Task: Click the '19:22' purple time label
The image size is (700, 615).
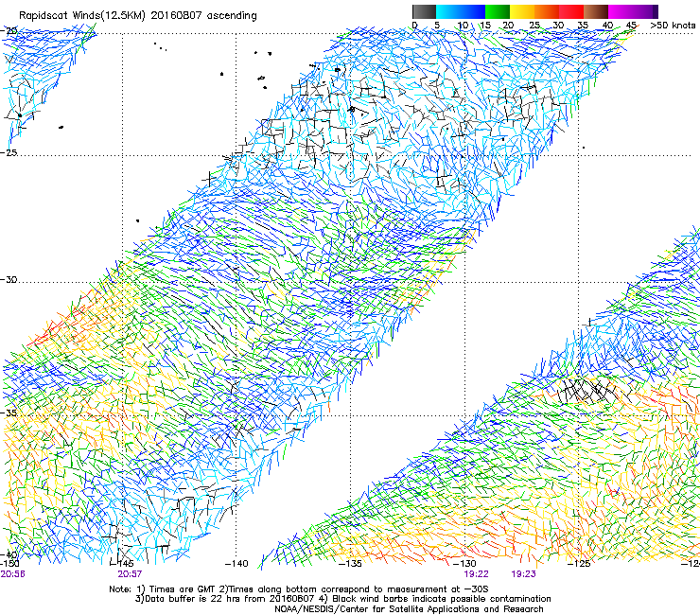Action: pyautogui.click(x=476, y=574)
